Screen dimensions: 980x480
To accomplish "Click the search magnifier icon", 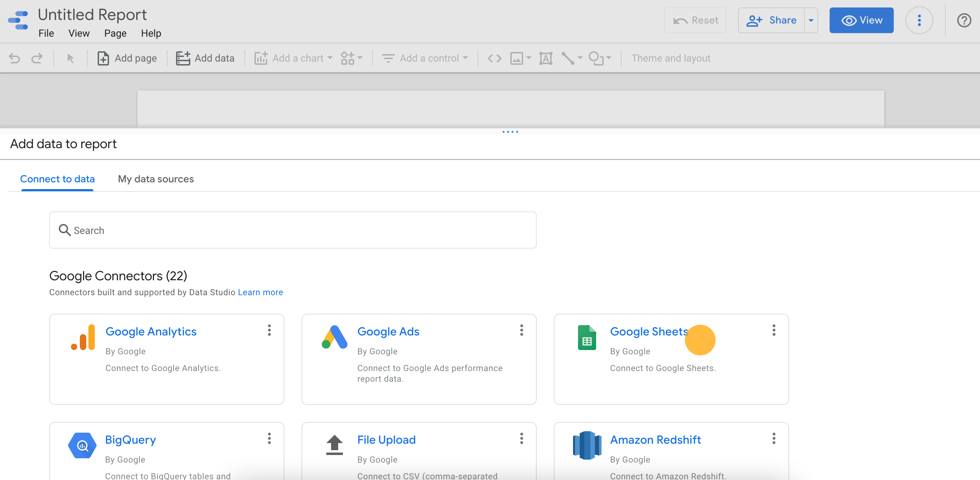I will pyautogui.click(x=64, y=230).
